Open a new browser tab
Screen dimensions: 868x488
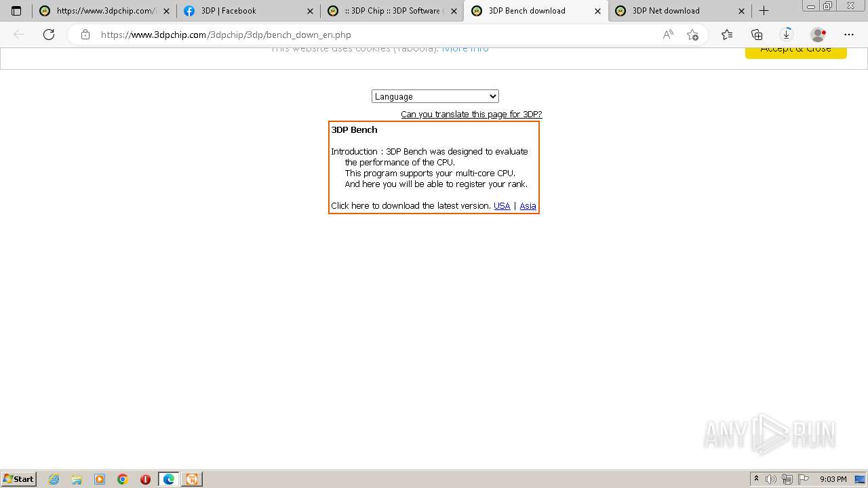[x=764, y=11]
